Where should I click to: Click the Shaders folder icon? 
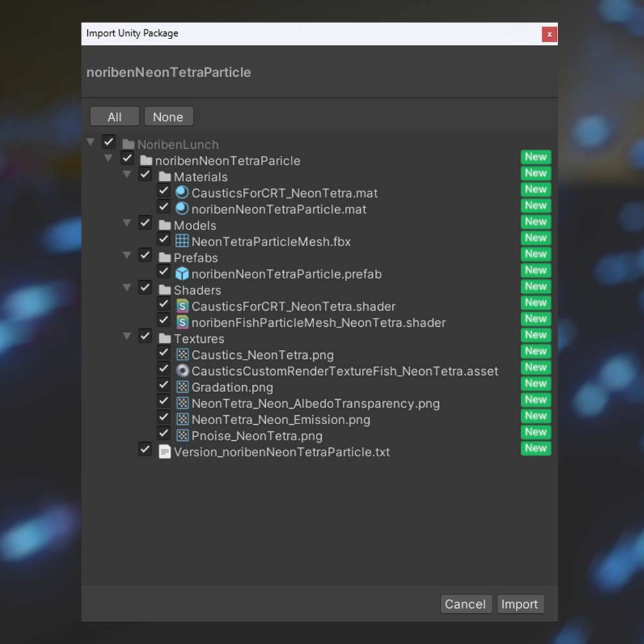click(165, 290)
